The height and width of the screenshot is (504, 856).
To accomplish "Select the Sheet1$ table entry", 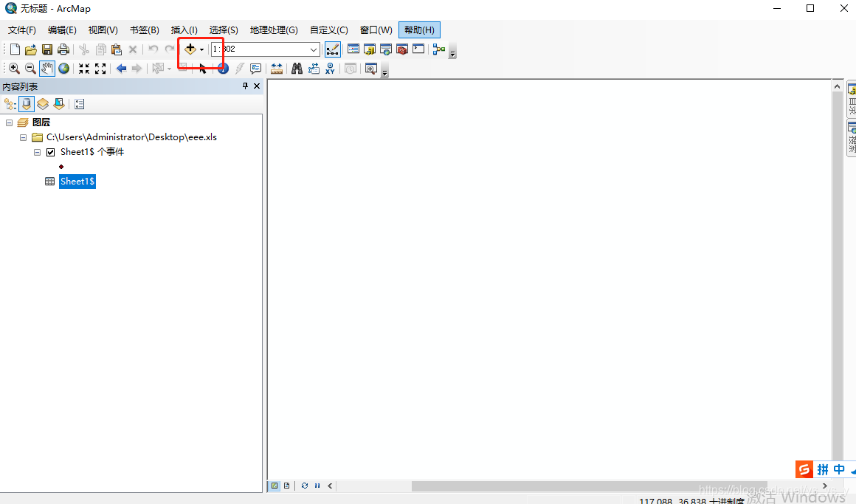I will coord(77,182).
